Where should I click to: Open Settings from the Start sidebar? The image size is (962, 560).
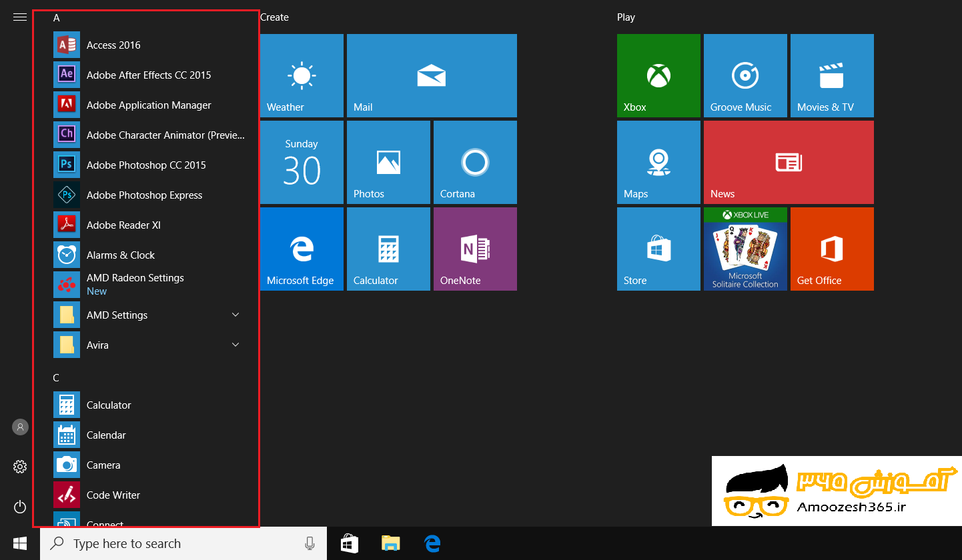(20, 467)
